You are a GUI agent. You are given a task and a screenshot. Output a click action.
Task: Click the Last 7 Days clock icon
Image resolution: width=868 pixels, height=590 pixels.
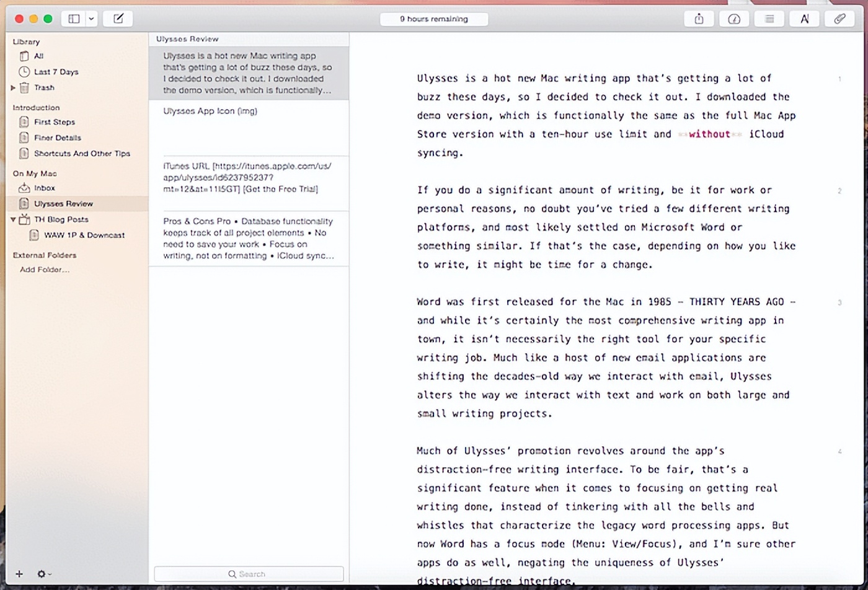click(24, 72)
